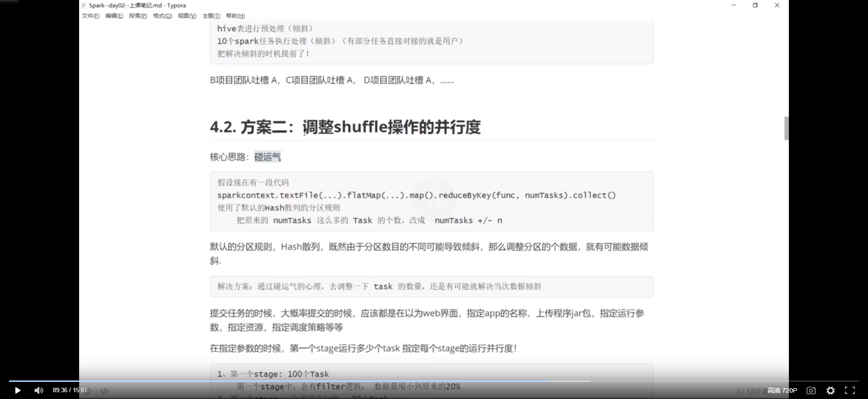Open the player settings gear

[x=830, y=390]
